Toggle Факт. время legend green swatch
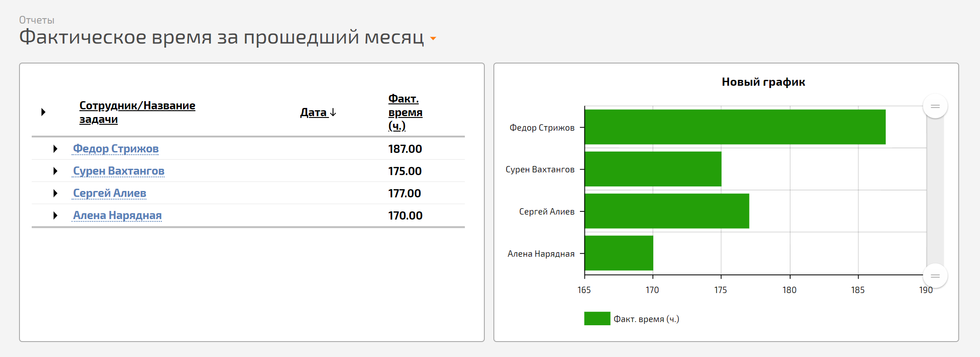The image size is (980, 357). (597, 318)
